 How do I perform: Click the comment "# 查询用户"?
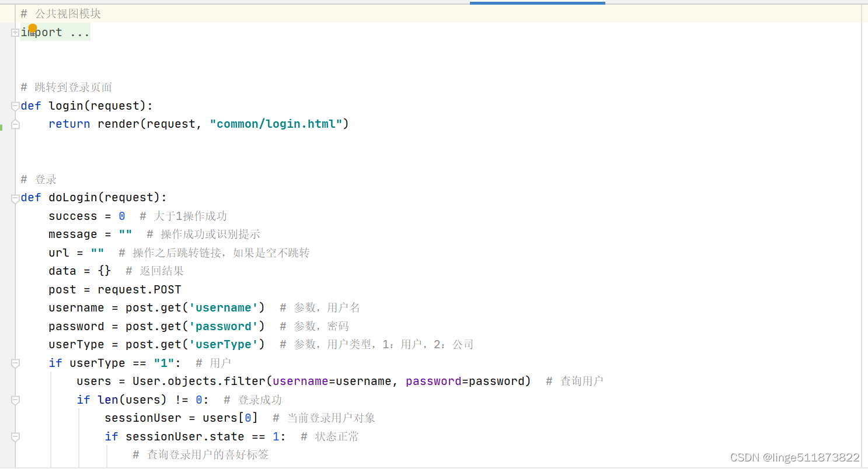pos(574,381)
